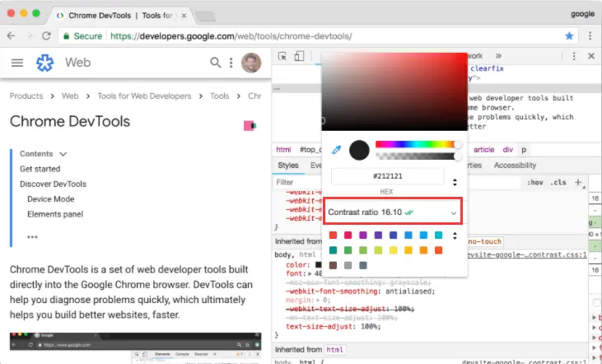Switch color palette with swatch stepper arrows
This screenshot has height=364, width=602.
(455, 236)
